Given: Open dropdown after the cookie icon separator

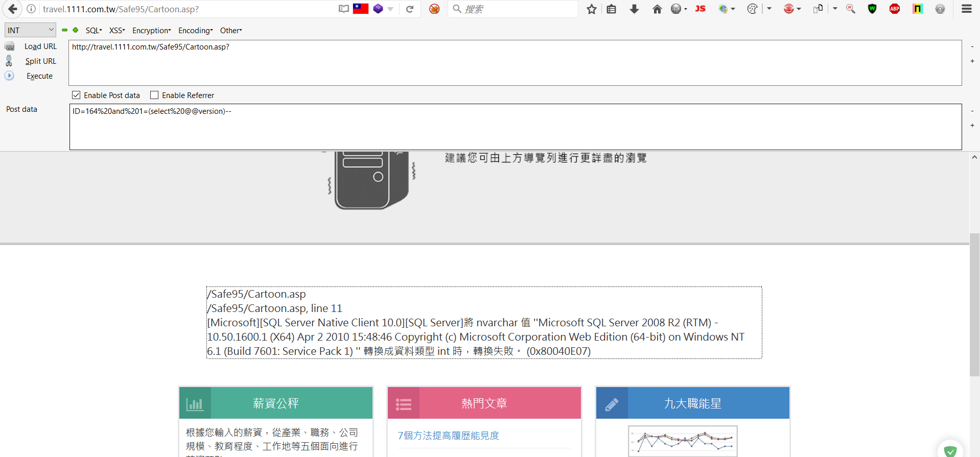Looking at the screenshot, I should tap(769, 9).
